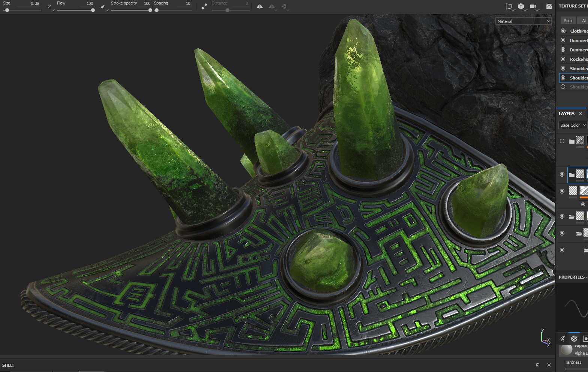Select the Properties panel header
The width and height of the screenshot is (588, 372).
point(572,277)
